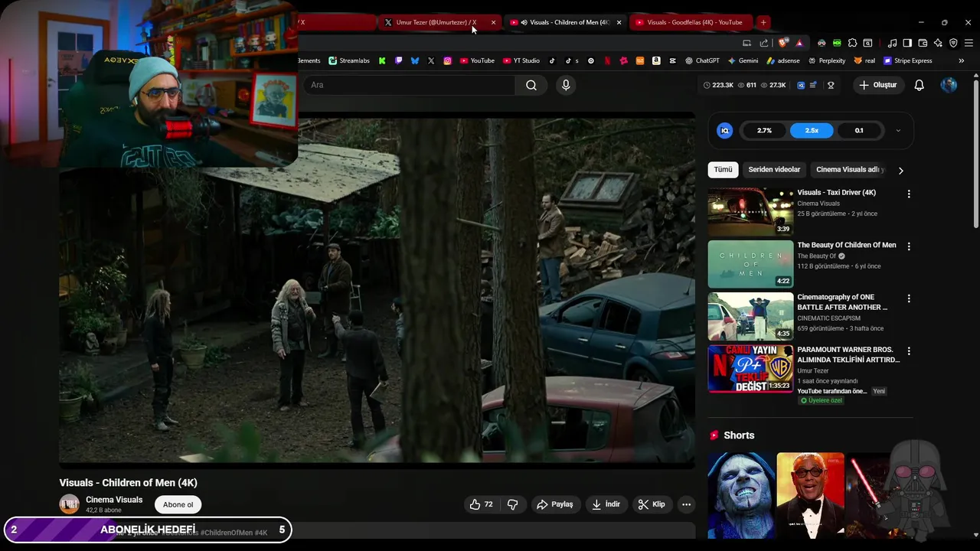Open the adsense bookmark
The height and width of the screenshot is (551, 980).
click(x=782, y=60)
